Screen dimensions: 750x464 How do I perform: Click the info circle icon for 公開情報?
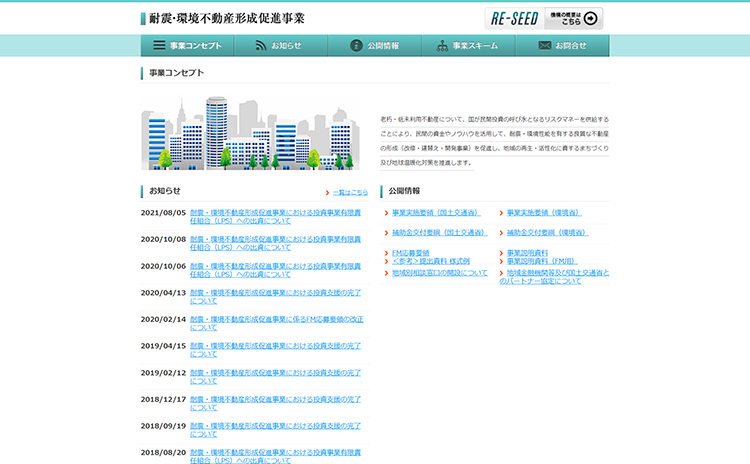coord(356,46)
